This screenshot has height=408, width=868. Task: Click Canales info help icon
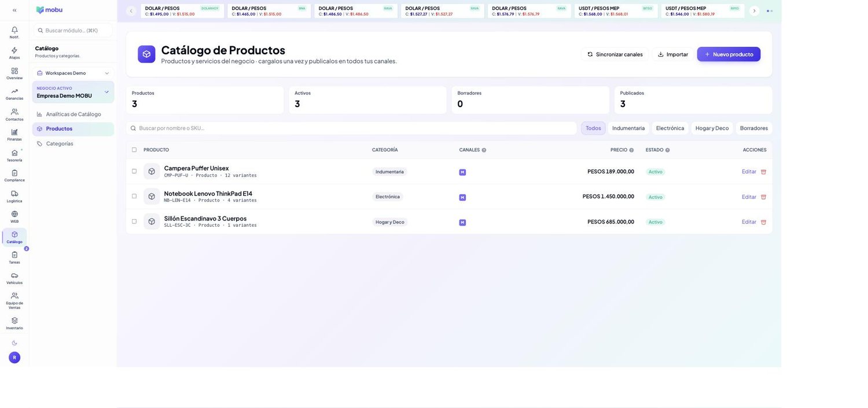[484, 150]
